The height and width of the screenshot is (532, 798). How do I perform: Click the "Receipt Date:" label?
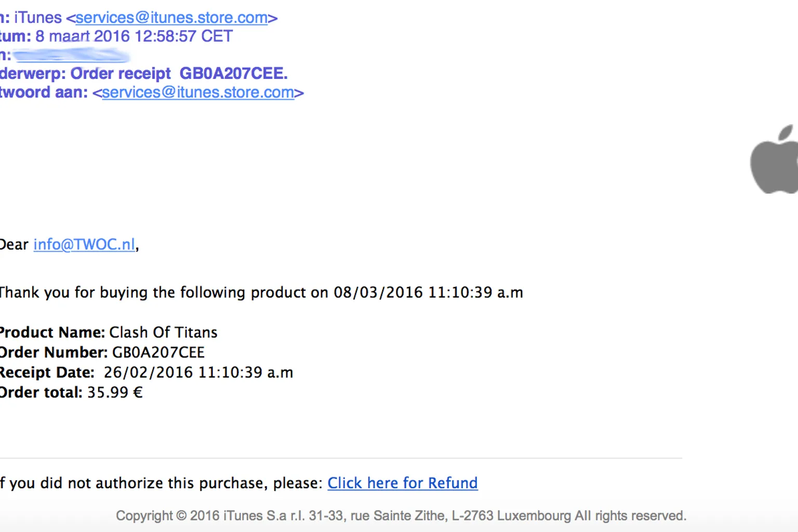47,373
